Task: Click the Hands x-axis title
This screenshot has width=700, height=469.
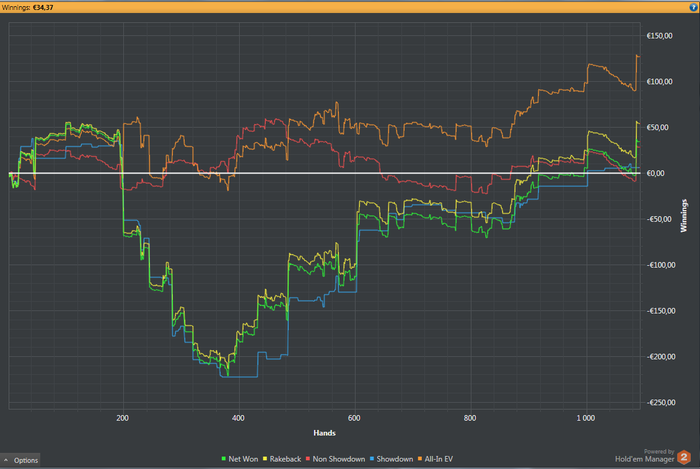Action: (x=325, y=433)
